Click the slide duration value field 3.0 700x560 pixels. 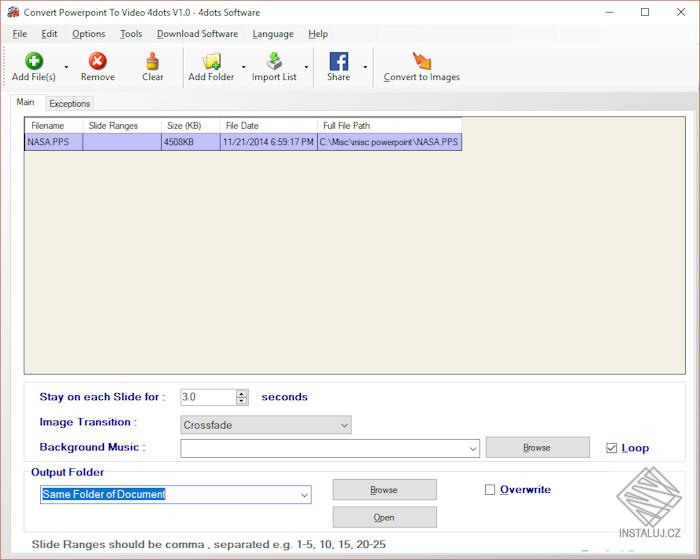point(208,397)
